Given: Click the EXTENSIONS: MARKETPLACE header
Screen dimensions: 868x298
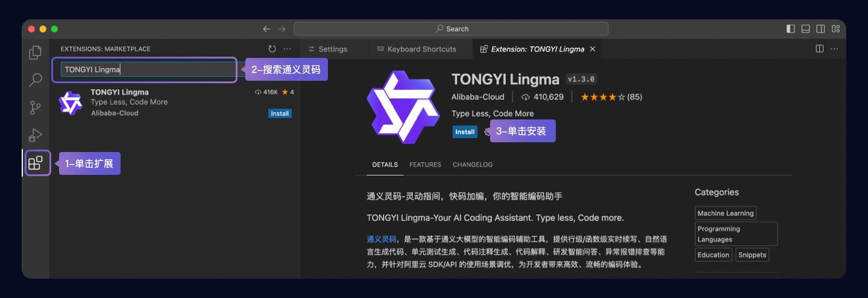Looking at the screenshot, I should (x=105, y=49).
